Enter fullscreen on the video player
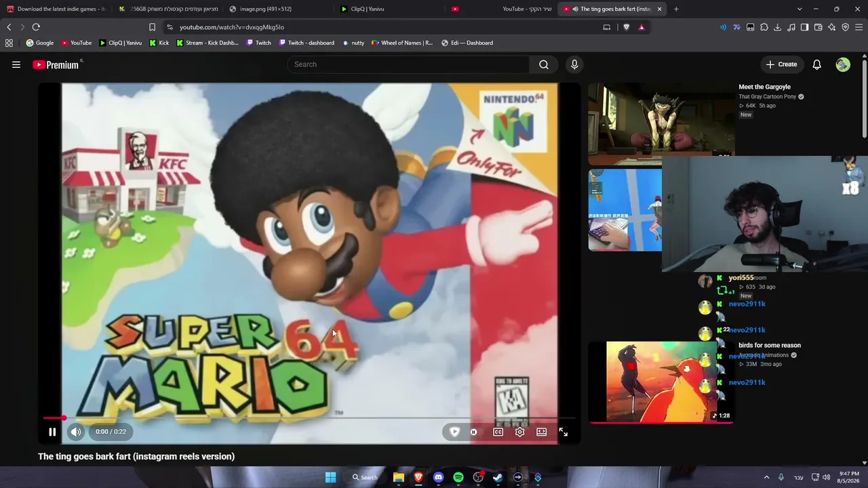Image resolution: width=868 pixels, height=488 pixels. coord(564,432)
